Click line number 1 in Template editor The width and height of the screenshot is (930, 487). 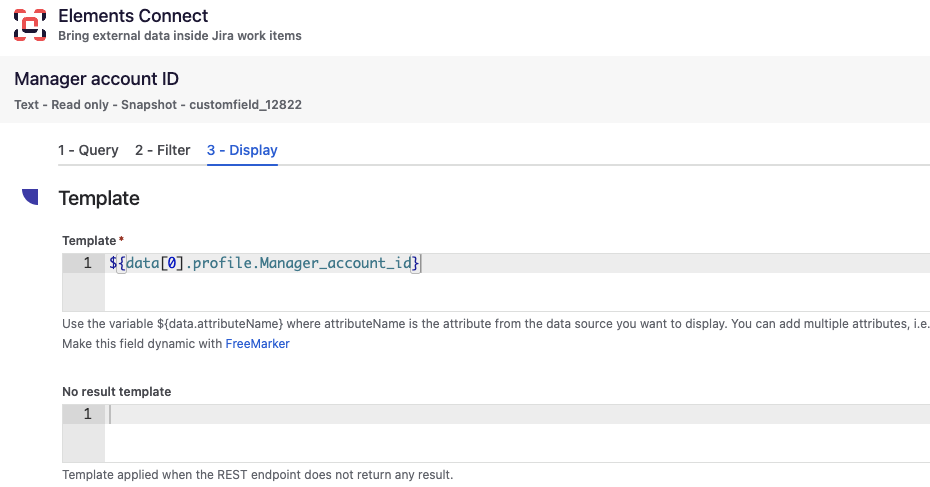87,263
